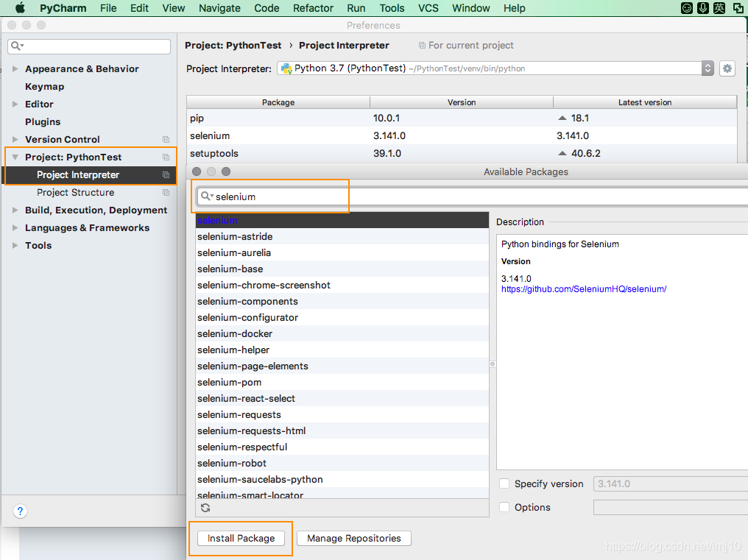Expand Languages & Frameworks section
The image size is (748, 560).
tap(15, 227)
